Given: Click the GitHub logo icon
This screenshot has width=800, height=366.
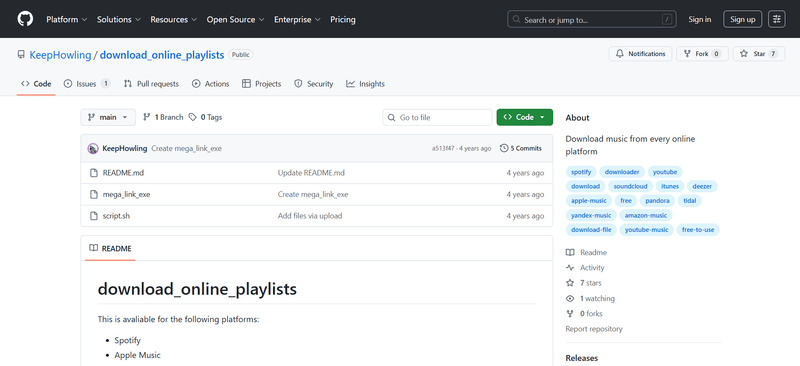Looking at the screenshot, I should [25, 19].
